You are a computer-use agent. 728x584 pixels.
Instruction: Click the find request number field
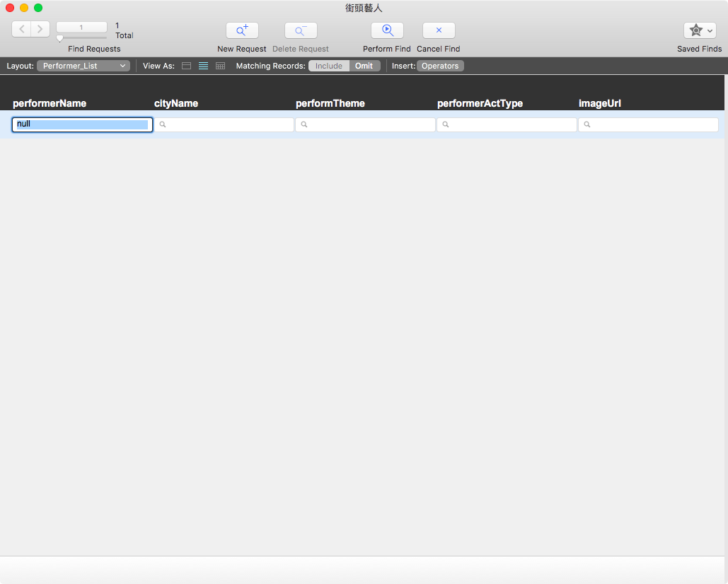(x=82, y=28)
